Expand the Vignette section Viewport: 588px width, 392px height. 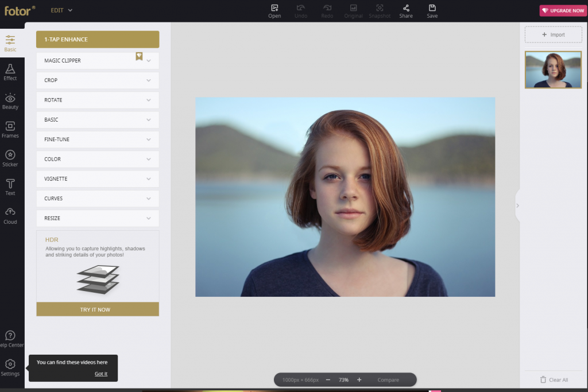point(98,178)
